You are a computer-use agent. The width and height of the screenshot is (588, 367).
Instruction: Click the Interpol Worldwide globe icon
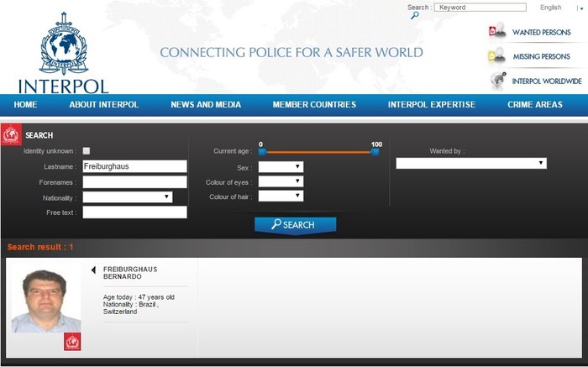496,81
